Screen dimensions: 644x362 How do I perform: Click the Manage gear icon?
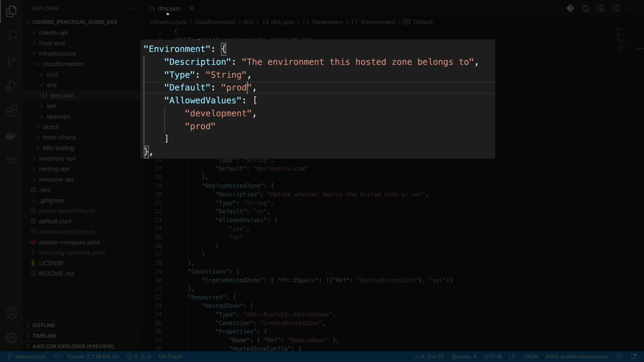(x=11, y=338)
